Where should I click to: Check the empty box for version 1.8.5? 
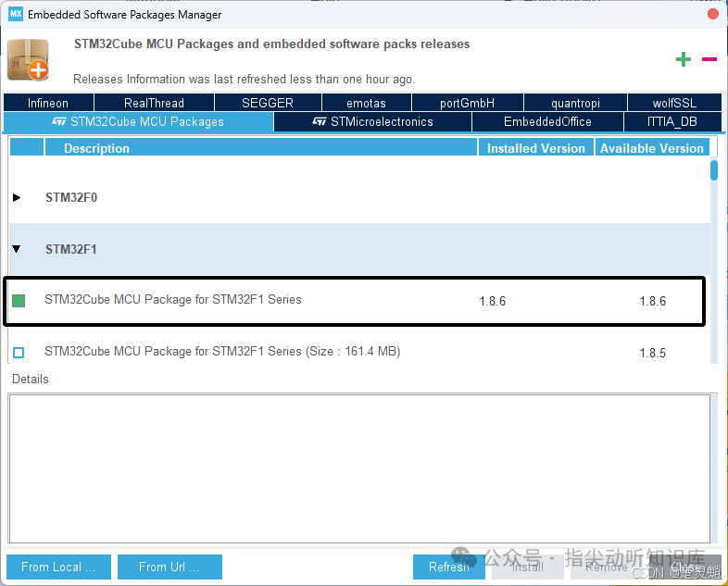19,353
